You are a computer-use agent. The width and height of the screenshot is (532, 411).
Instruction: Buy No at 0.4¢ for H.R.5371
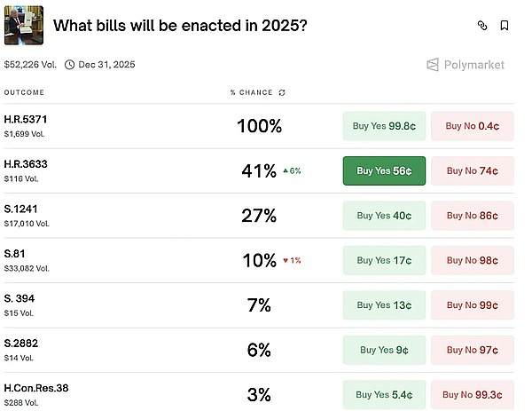[472, 126]
